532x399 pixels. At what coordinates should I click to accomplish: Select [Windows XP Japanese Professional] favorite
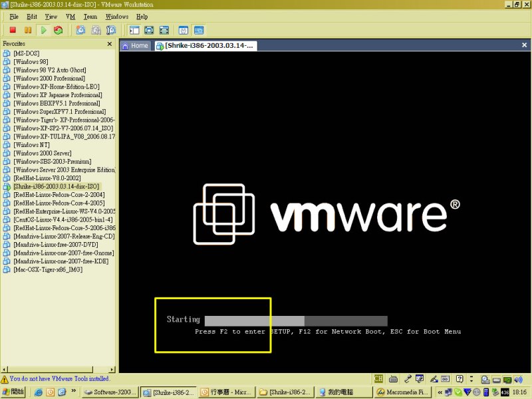(58, 95)
